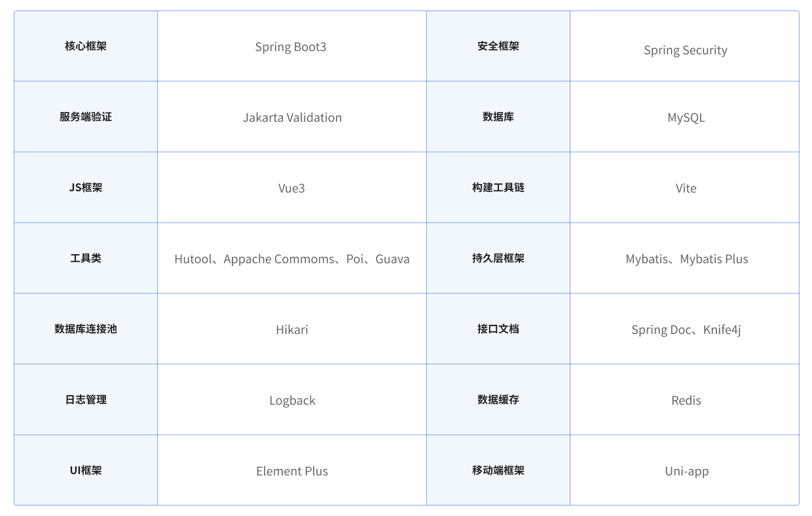Click the Logback cell
812x516 pixels.
point(291,399)
